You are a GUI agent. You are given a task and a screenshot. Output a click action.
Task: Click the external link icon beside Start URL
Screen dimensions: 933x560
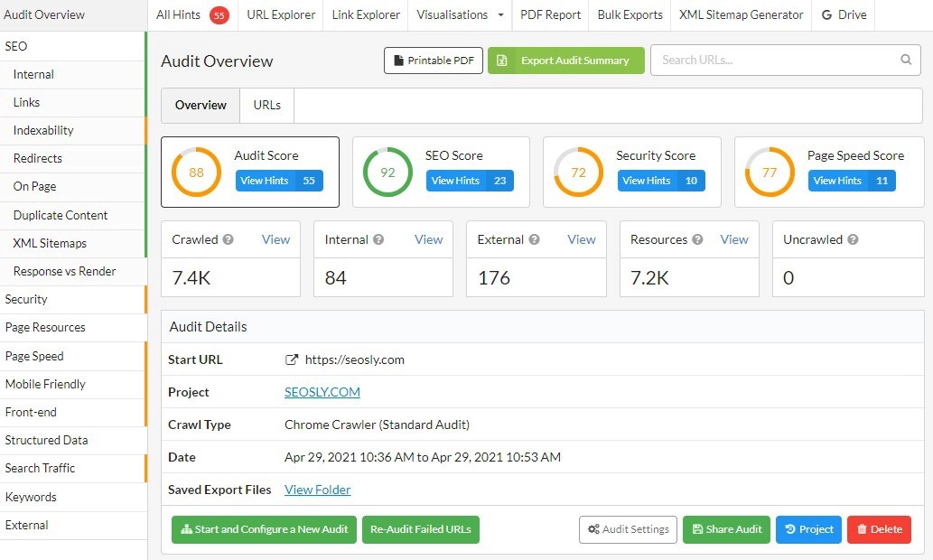(292, 359)
